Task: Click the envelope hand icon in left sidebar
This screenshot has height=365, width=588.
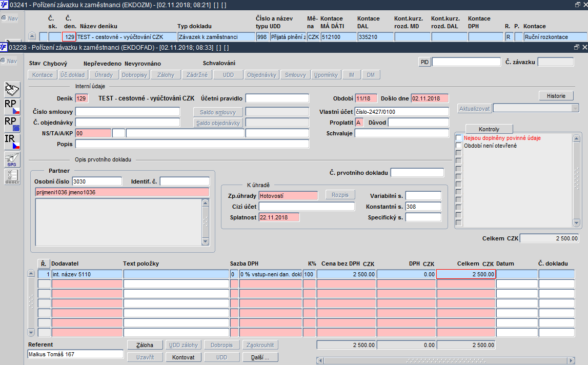Action: [12, 90]
